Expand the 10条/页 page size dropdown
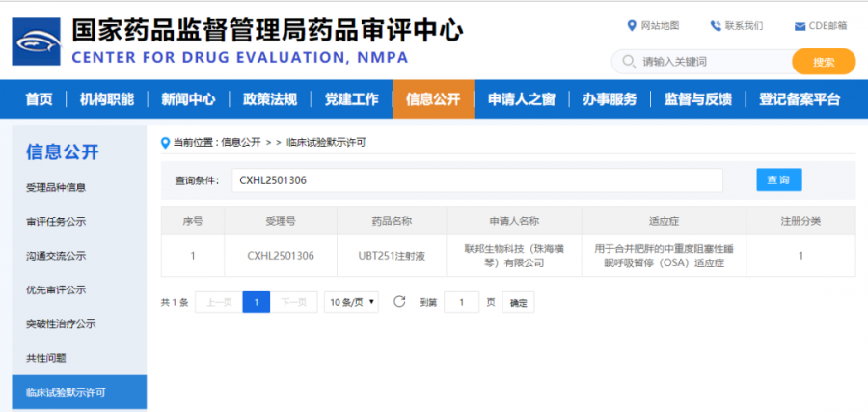 tap(352, 302)
